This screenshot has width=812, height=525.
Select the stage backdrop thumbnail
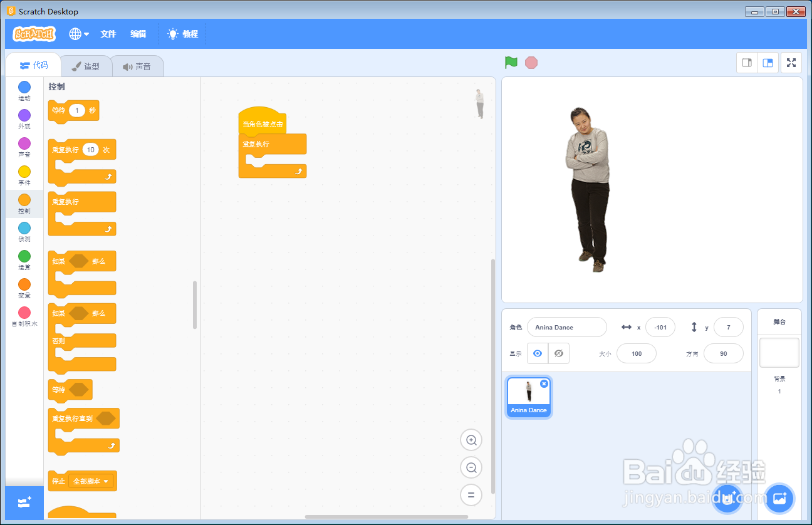(x=779, y=353)
